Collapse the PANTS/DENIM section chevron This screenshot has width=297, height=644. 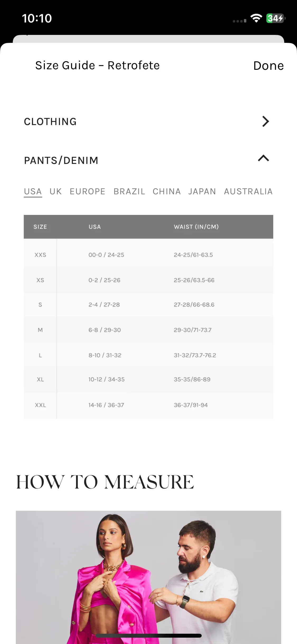[x=263, y=158]
